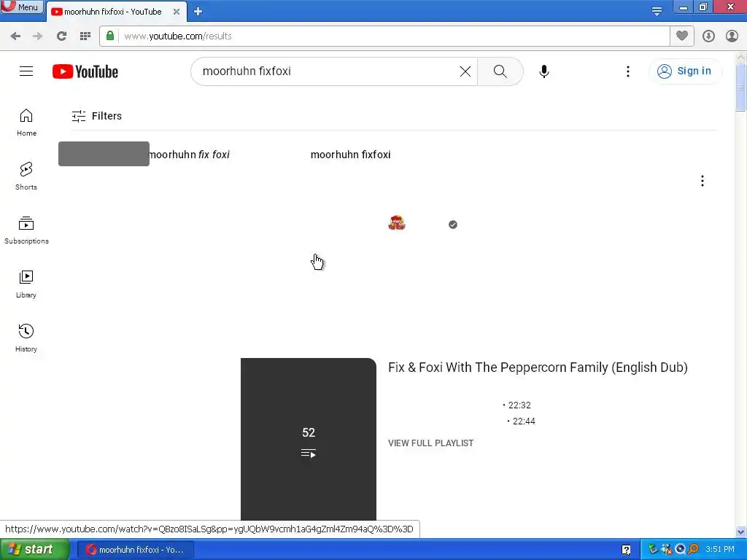Open Library in sidebar
747x560 pixels.
(26, 284)
